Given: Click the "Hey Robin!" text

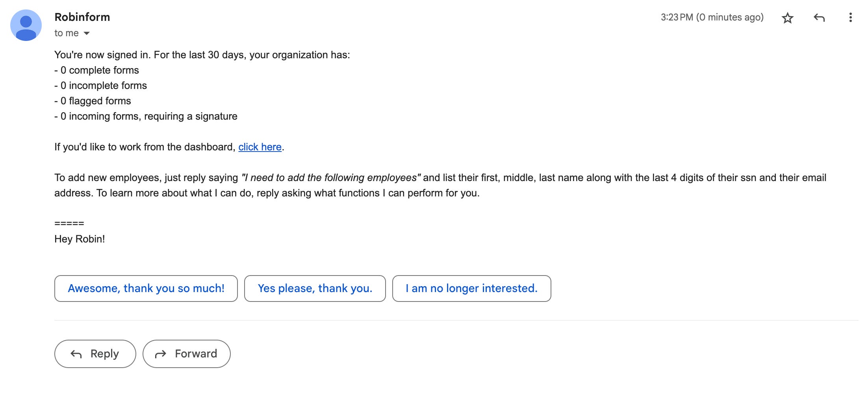Looking at the screenshot, I should (x=80, y=239).
